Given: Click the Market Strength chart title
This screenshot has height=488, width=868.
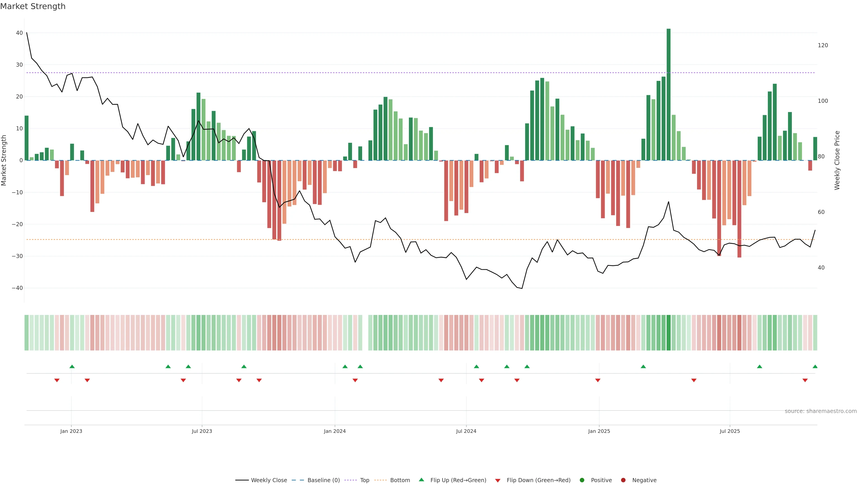Looking at the screenshot, I should click(33, 6).
